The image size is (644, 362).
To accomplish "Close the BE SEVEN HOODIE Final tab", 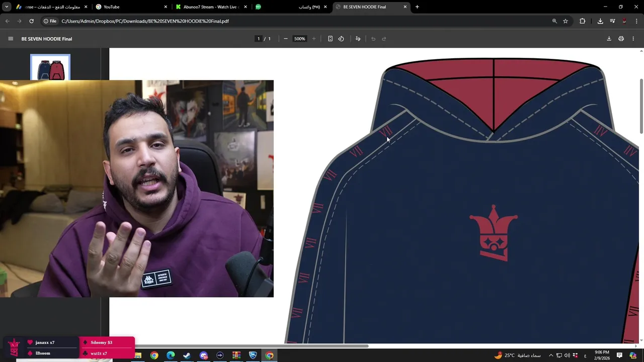I will pyautogui.click(x=405, y=7).
